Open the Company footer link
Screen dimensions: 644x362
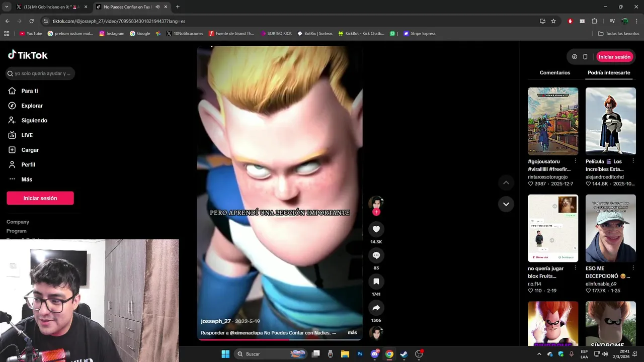pyautogui.click(x=18, y=222)
